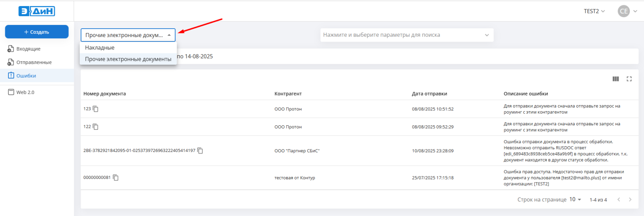
Task: Click the roaming error description in the 123 row
Action: [562, 109]
